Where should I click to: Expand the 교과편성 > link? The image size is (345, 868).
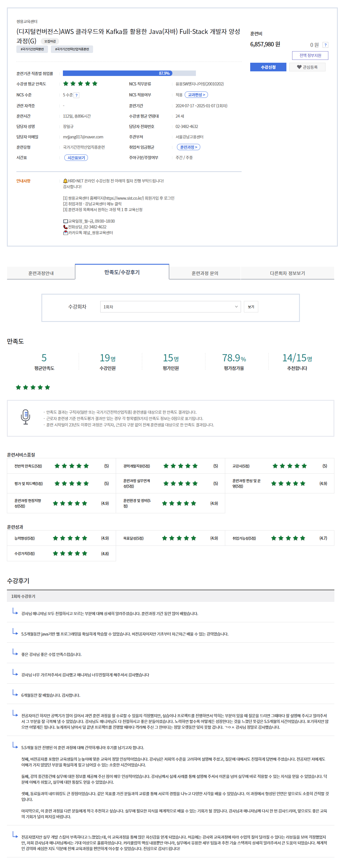pyautogui.click(x=196, y=95)
